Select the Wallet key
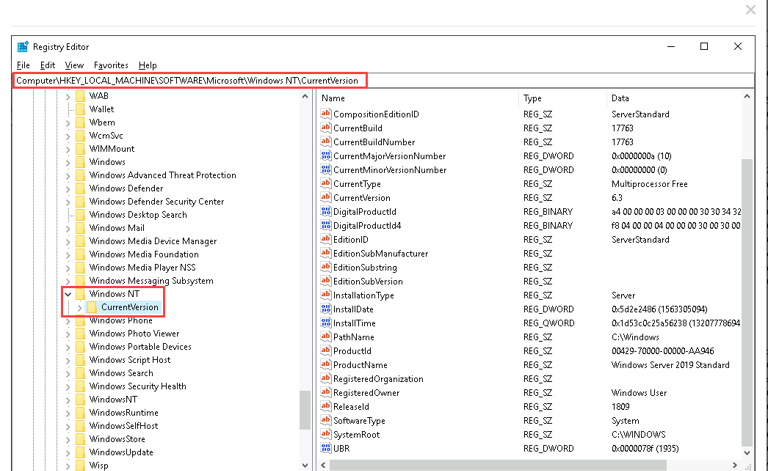The width and height of the screenshot is (768, 471). pyautogui.click(x=101, y=109)
